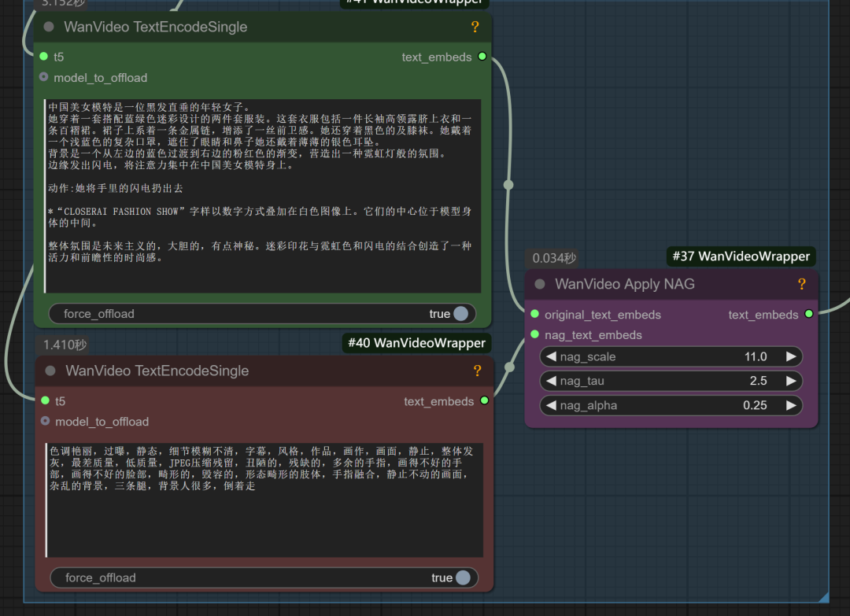
Task: Open help for the #40 TextEncodeSingle node
Action: pos(477,371)
